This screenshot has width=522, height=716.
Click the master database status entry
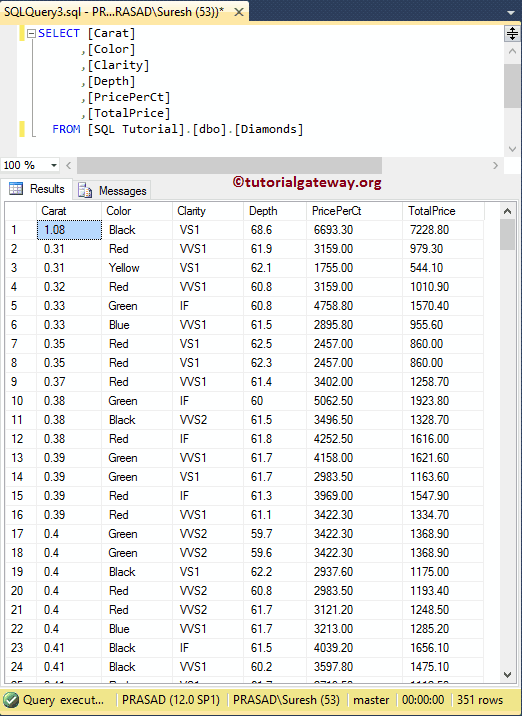(x=371, y=700)
